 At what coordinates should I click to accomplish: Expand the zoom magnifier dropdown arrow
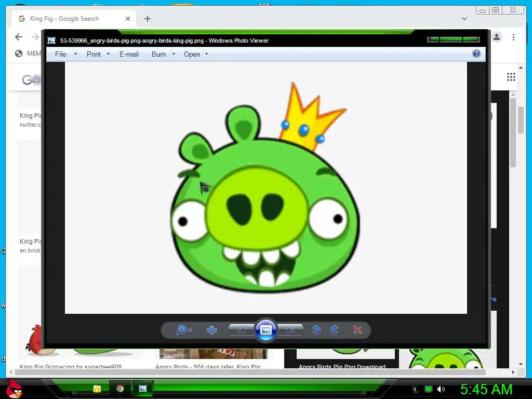click(x=190, y=330)
